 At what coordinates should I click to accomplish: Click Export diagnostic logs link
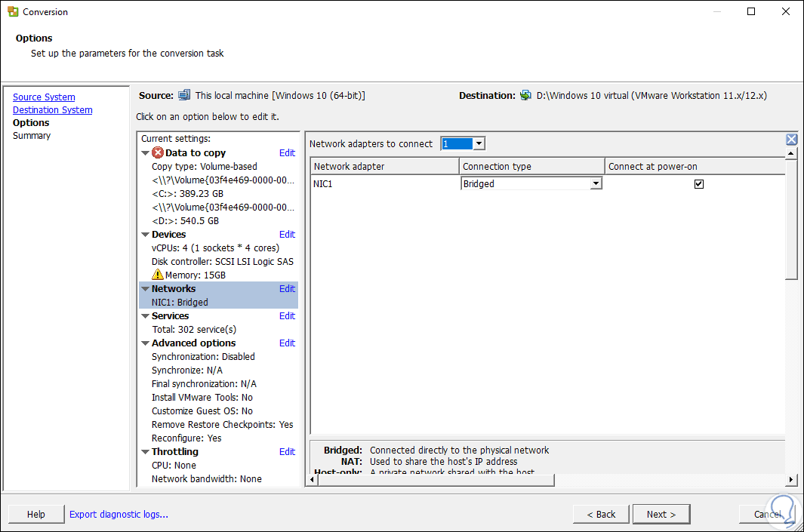(119, 514)
